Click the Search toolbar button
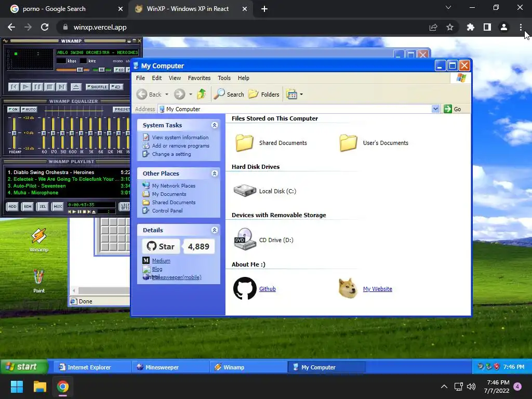This screenshot has width=532, height=399. click(x=229, y=95)
